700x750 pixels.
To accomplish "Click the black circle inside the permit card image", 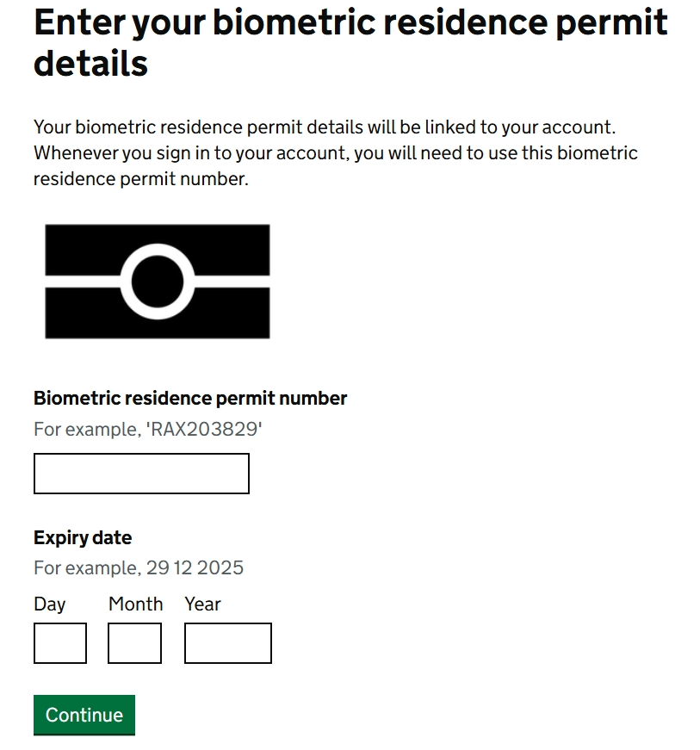I will tap(158, 282).
